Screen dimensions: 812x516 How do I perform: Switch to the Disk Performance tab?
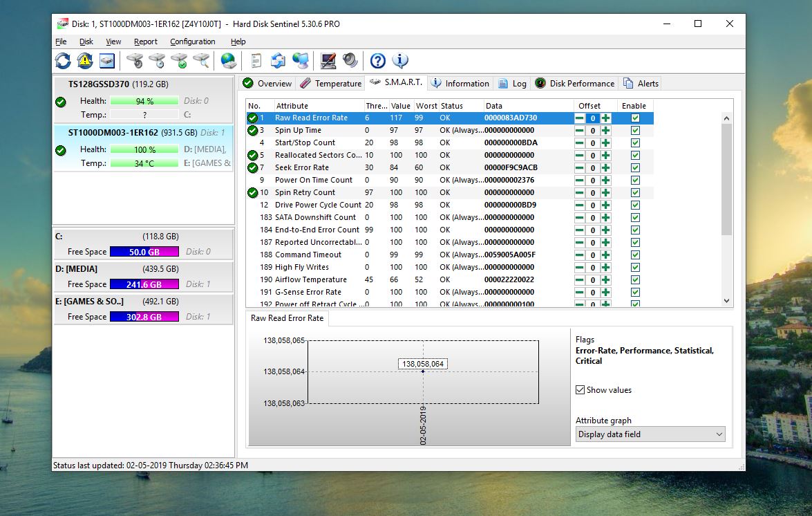(574, 84)
